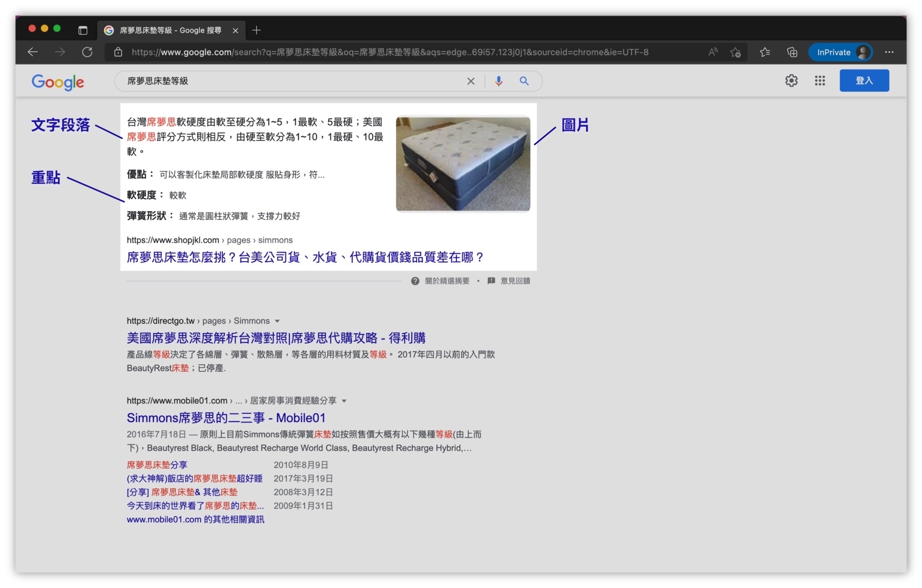Viewport: 922px width, 588px height.
Task: Open the Simmons席夢思的二三事 Mobile01 link
Action: 225,418
